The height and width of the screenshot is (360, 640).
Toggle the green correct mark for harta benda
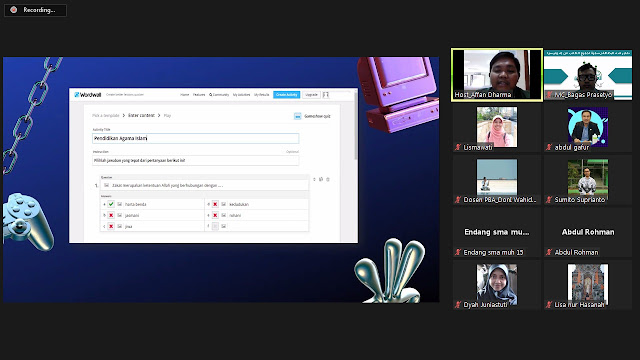coord(111,204)
